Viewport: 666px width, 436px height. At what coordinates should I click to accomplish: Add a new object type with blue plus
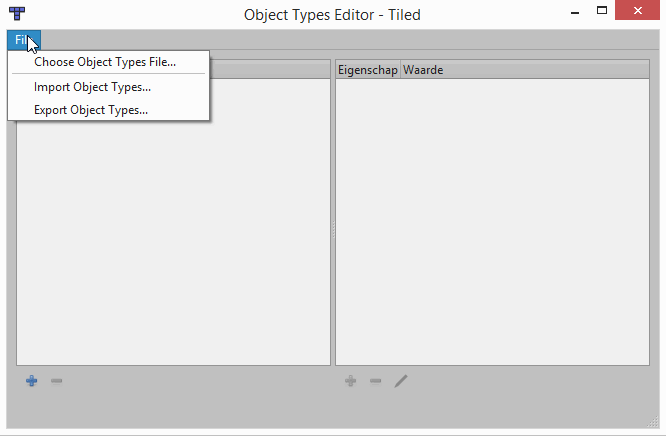pyautogui.click(x=32, y=381)
